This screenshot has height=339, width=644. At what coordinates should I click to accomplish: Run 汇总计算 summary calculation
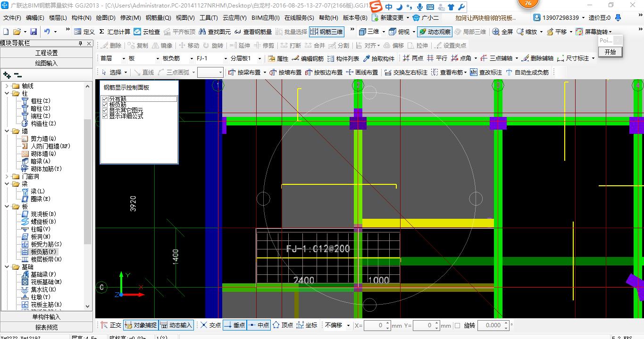pyautogui.click(x=115, y=32)
